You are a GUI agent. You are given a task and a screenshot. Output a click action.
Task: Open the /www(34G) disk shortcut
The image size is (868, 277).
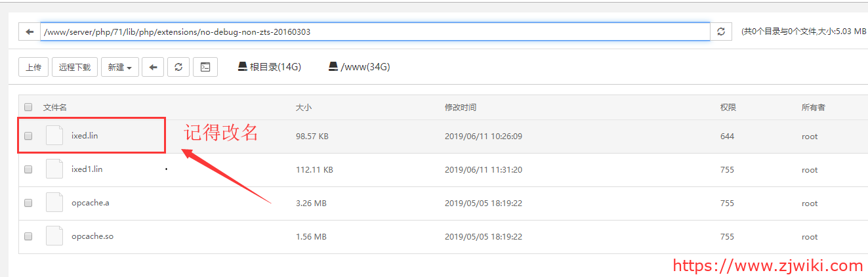(x=360, y=67)
